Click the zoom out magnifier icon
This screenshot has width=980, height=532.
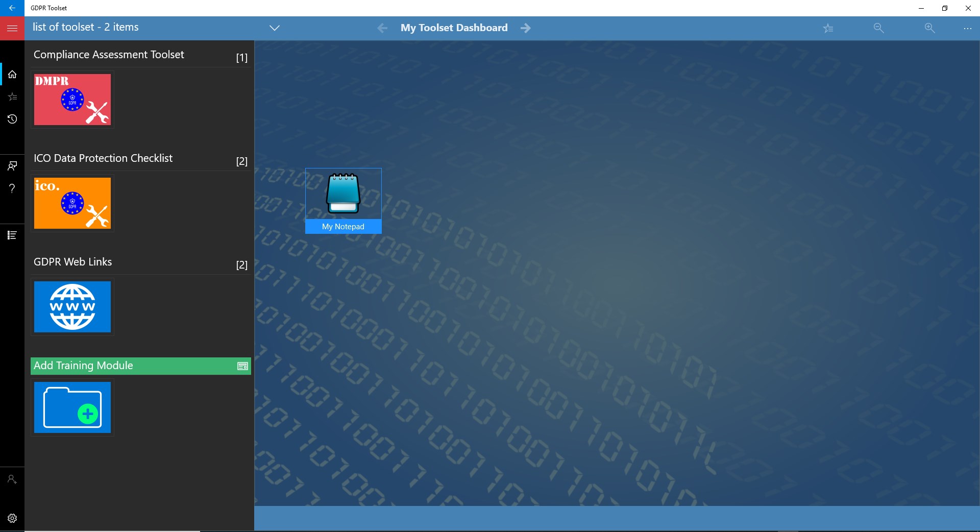(878, 28)
